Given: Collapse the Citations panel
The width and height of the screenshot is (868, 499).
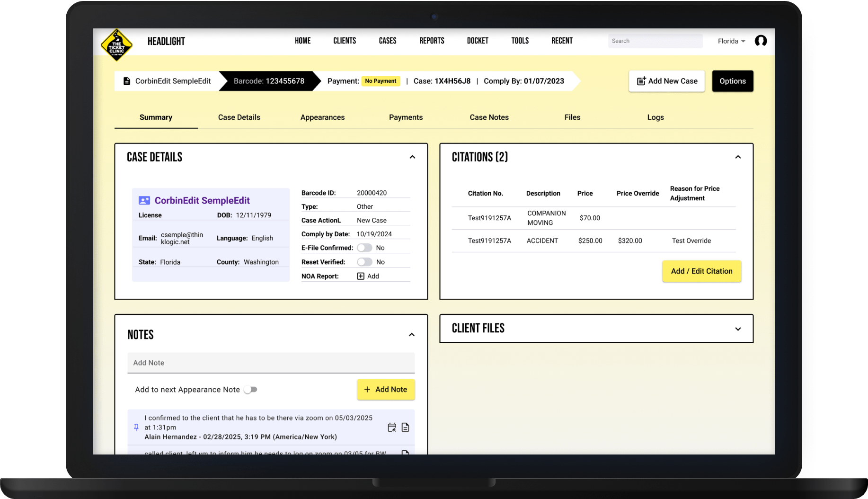Looking at the screenshot, I should [738, 157].
